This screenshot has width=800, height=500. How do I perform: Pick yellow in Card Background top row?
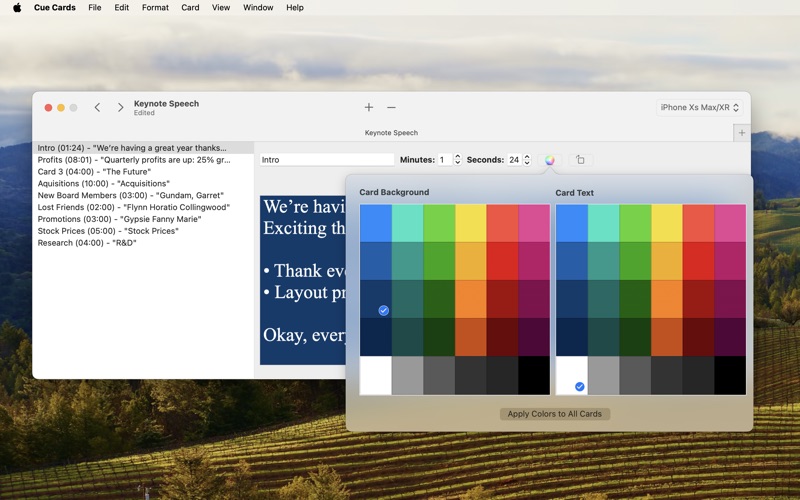470,223
